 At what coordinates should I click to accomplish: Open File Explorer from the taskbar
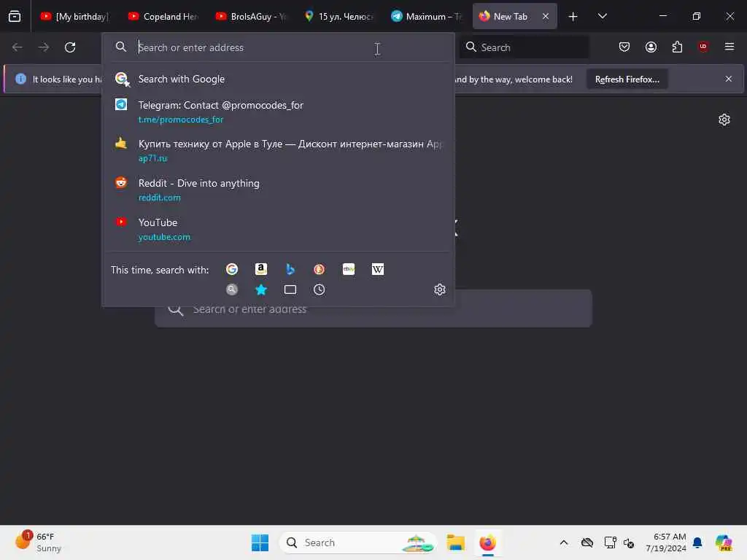455,542
